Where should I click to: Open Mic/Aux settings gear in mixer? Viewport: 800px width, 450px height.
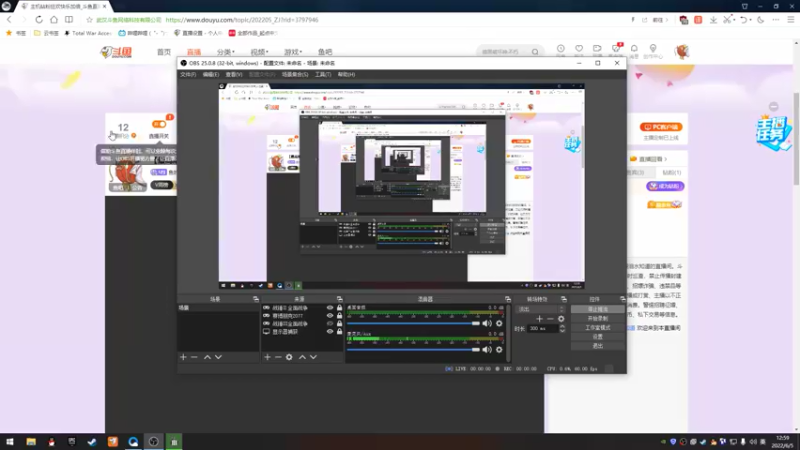499,349
